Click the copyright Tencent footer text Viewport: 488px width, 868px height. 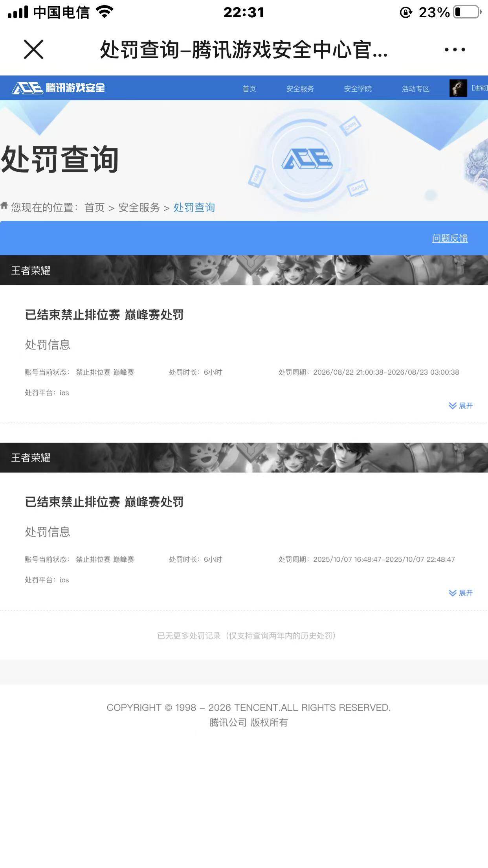(x=248, y=708)
